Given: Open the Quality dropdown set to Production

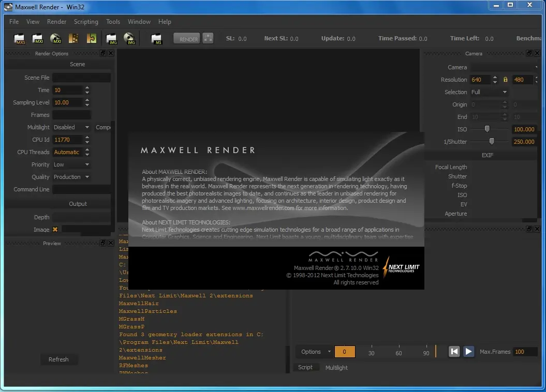Looking at the screenshot, I should [71, 177].
